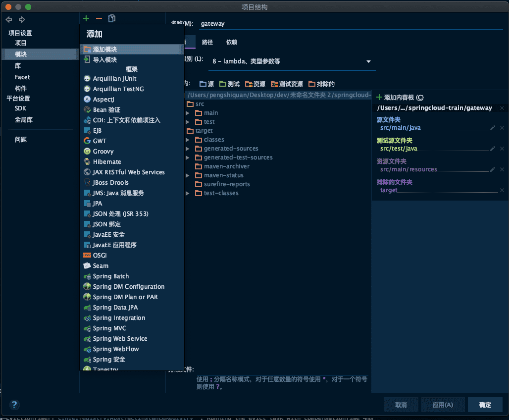Open SDK platform settings

coord(20,108)
